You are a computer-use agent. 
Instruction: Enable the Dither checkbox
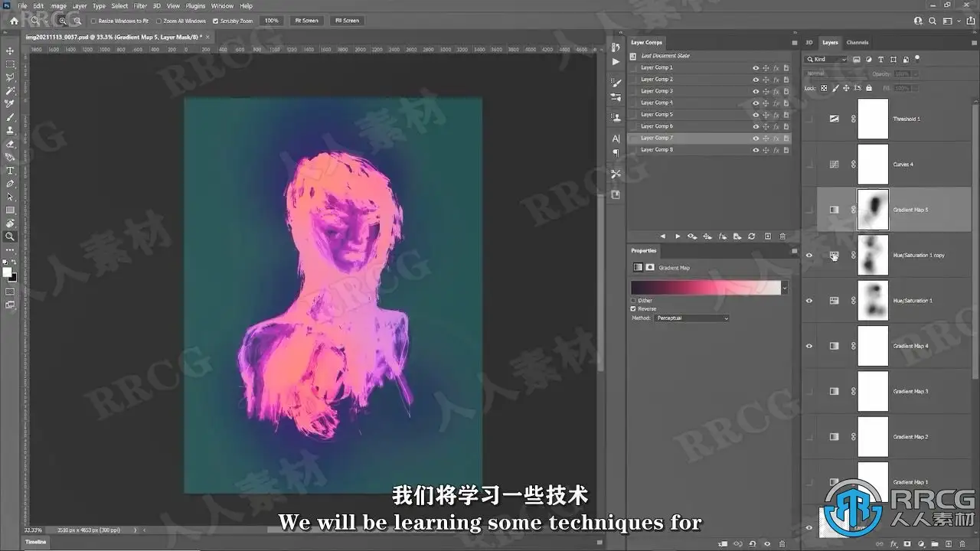tap(633, 301)
